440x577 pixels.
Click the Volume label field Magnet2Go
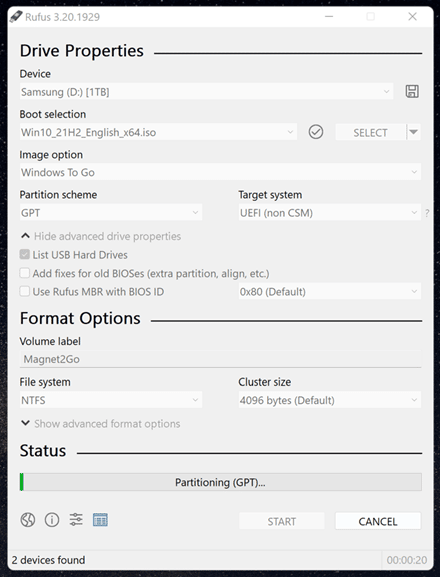click(x=220, y=359)
